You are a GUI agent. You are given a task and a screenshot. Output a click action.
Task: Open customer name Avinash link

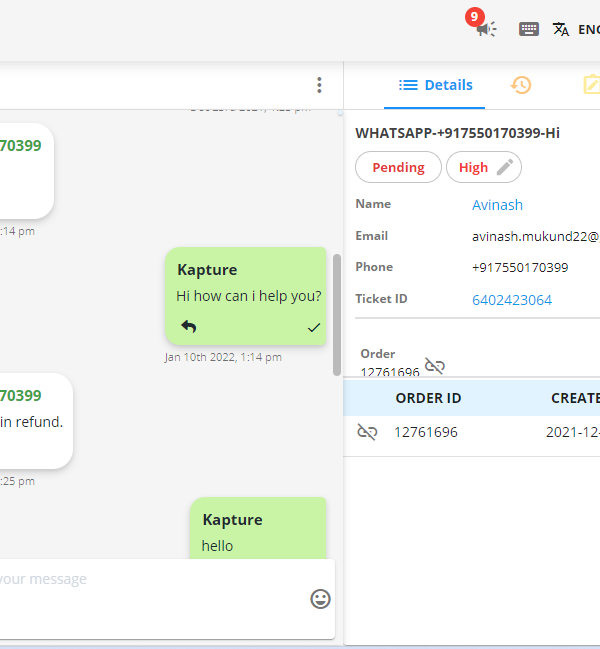pyautogui.click(x=497, y=205)
